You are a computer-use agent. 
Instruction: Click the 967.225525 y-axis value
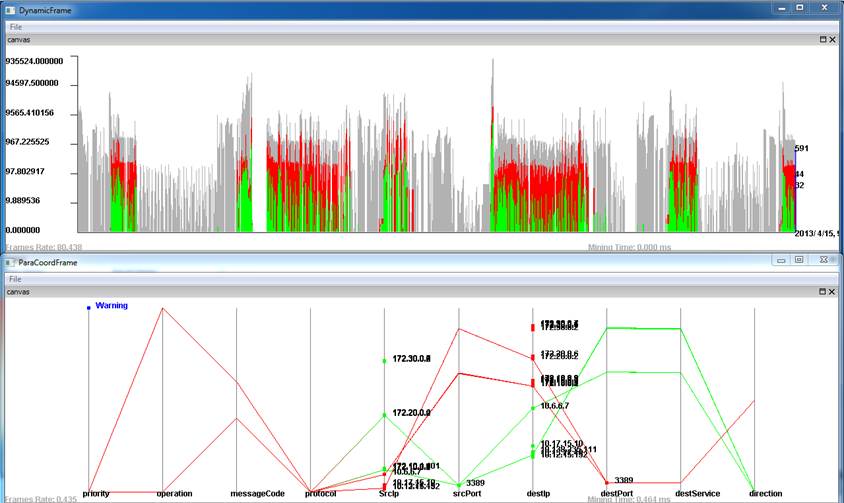27,142
